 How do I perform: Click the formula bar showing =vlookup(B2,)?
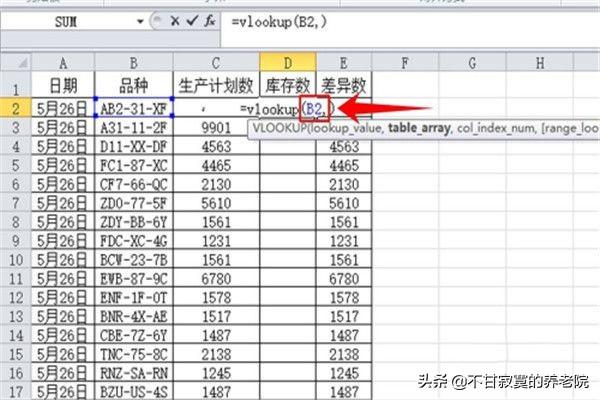(400, 19)
